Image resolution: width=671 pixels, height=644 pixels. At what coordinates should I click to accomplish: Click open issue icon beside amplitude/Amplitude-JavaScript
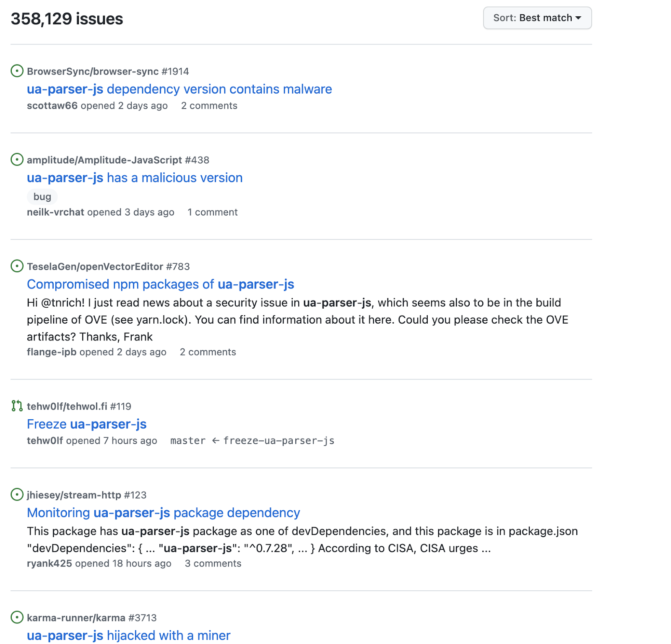17,159
